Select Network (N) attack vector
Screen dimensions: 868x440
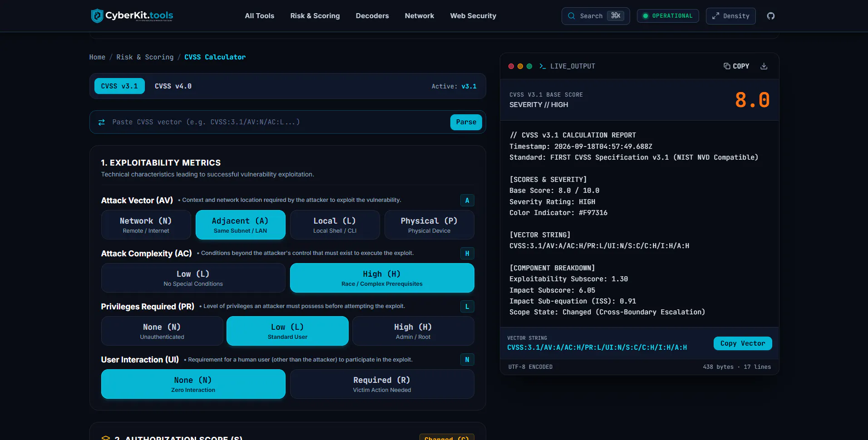point(146,225)
